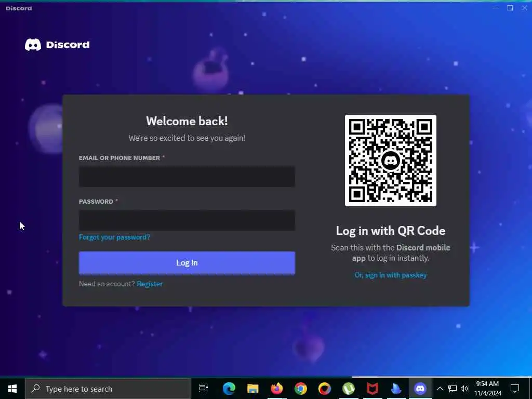
Task: Select the Discord taskbar icon
Action: pos(420,389)
